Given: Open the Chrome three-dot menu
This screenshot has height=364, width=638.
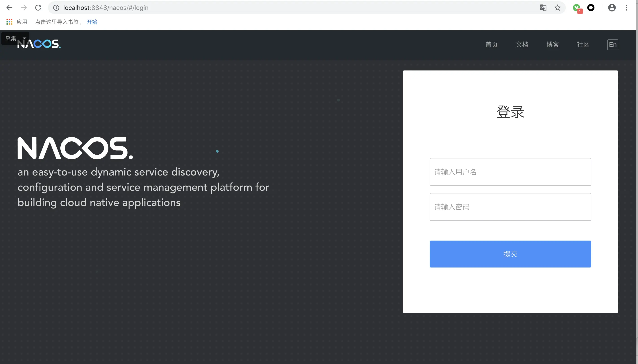Looking at the screenshot, I should click(626, 8).
